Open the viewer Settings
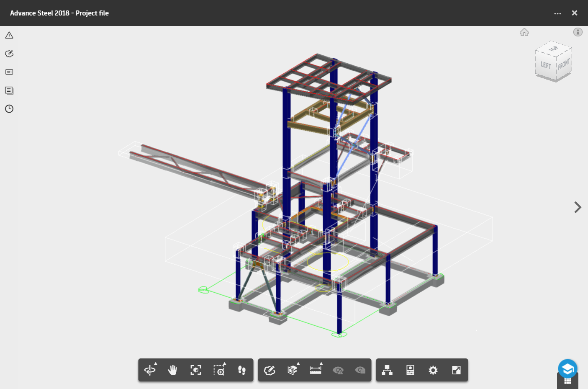Viewport: 588px width, 389px height. (433, 370)
